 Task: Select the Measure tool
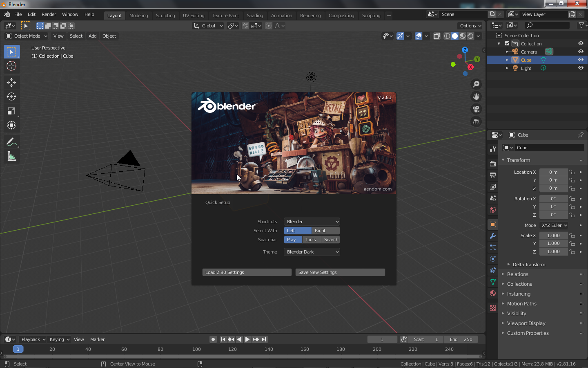point(11,157)
